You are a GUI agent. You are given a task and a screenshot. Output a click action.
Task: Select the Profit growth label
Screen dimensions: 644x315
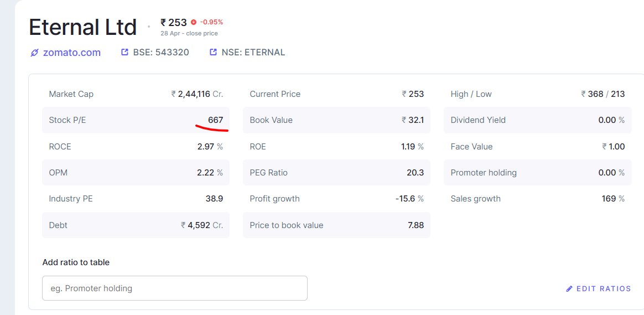(275, 199)
